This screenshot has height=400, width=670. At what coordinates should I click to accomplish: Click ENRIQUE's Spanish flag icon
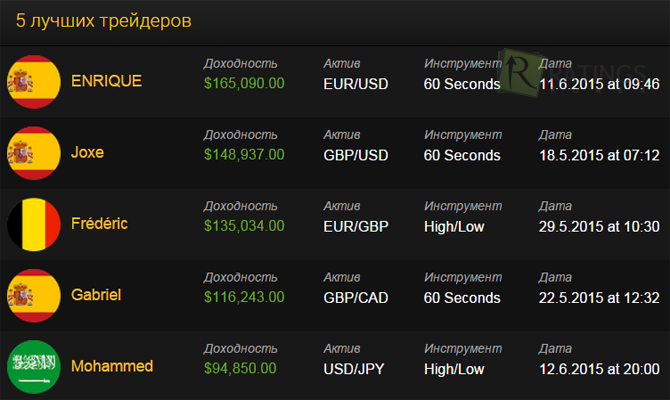click(34, 82)
